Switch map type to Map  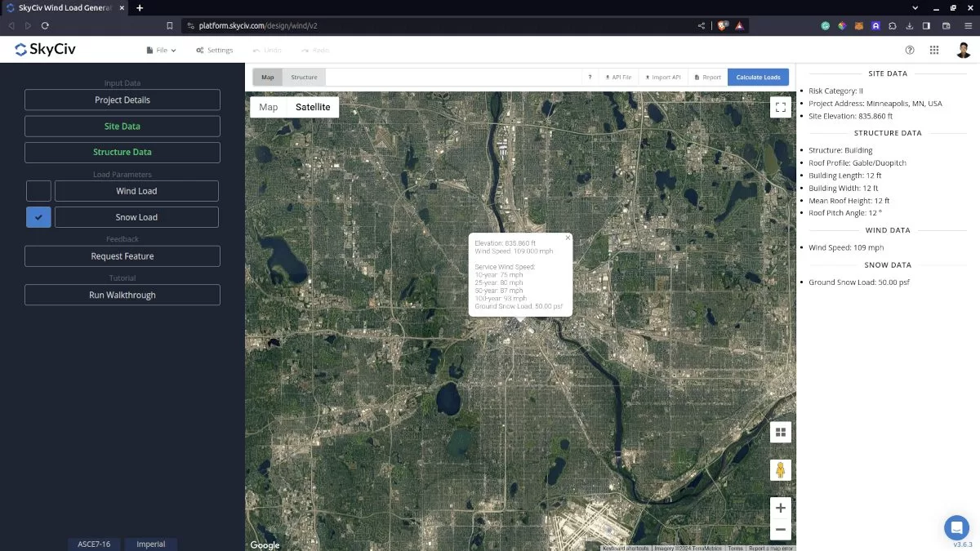coord(269,107)
